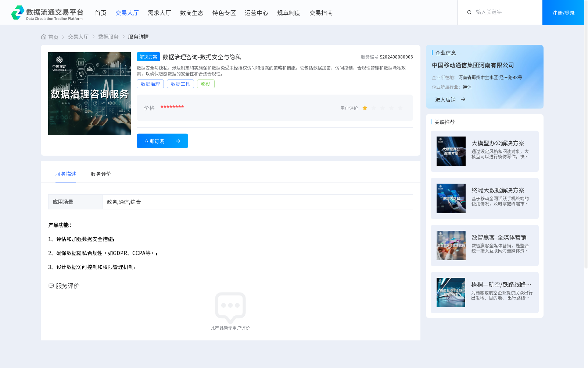Click the 数据治理咨询服务 product image
Image resolution: width=588 pixels, height=368 pixels.
(x=89, y=93)
